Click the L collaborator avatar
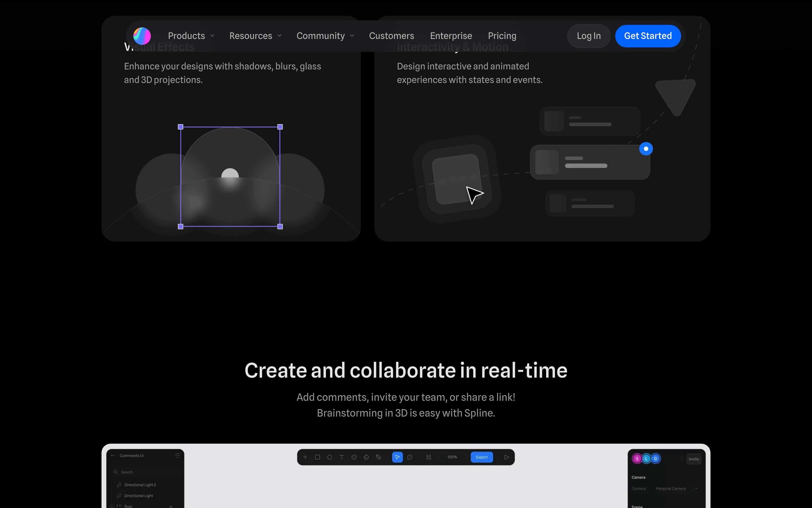Screen dimensions: 812x508 646,459
